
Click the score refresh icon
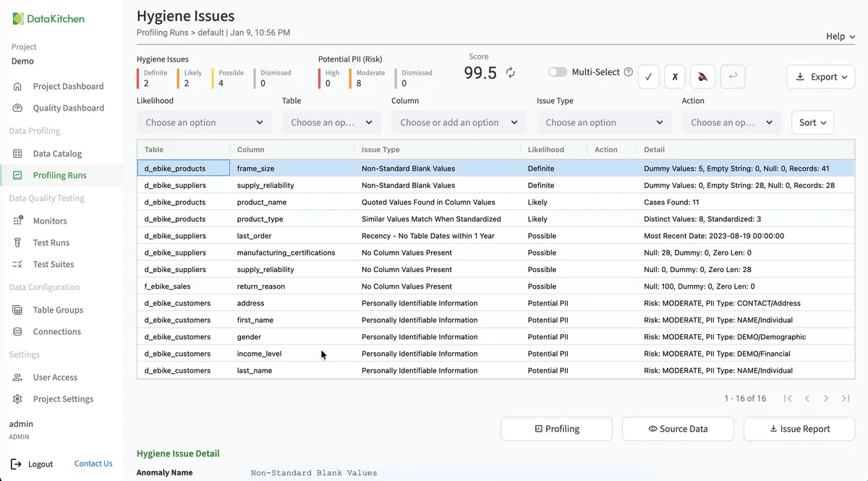(510, 72)
